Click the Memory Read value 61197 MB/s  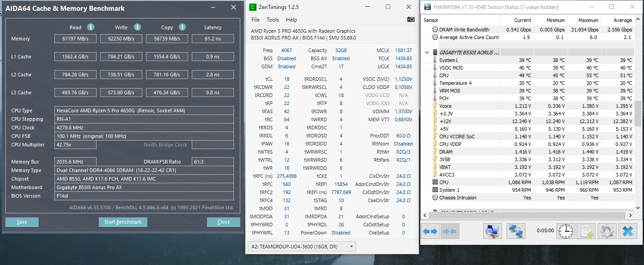point(75,39)
